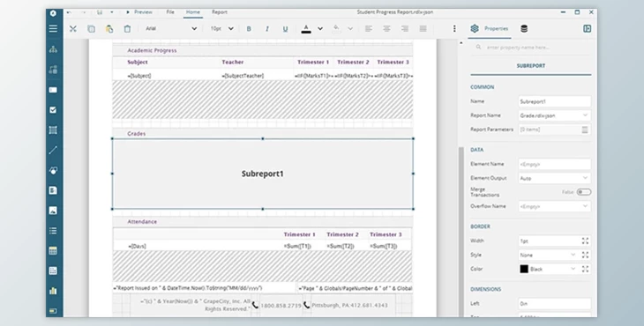This screenshot has height=326, width=644.
Task: Expand the fill color picker arrow
Action: (x=350, y=29)
